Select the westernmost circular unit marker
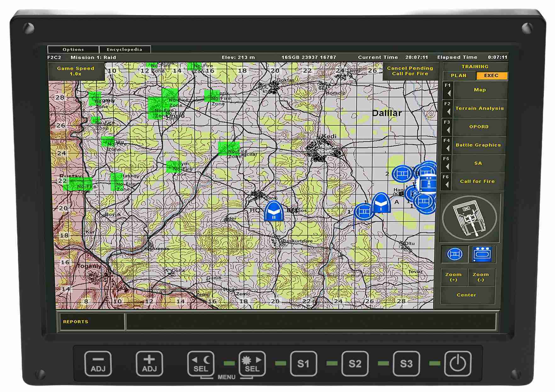This screenshot has width=555, height=392. 363,211
